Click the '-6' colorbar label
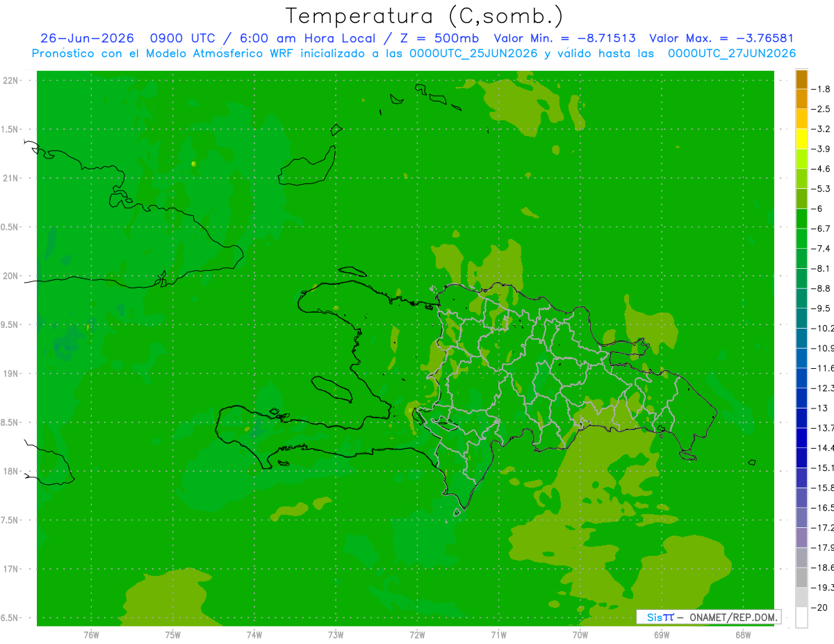 (x=817, y=208)
